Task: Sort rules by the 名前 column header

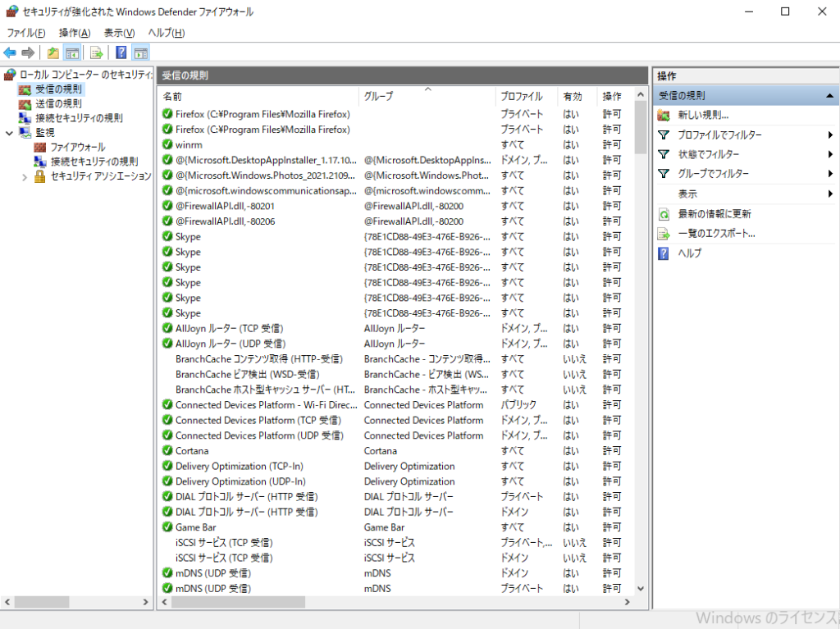Action: pos(259,97)
